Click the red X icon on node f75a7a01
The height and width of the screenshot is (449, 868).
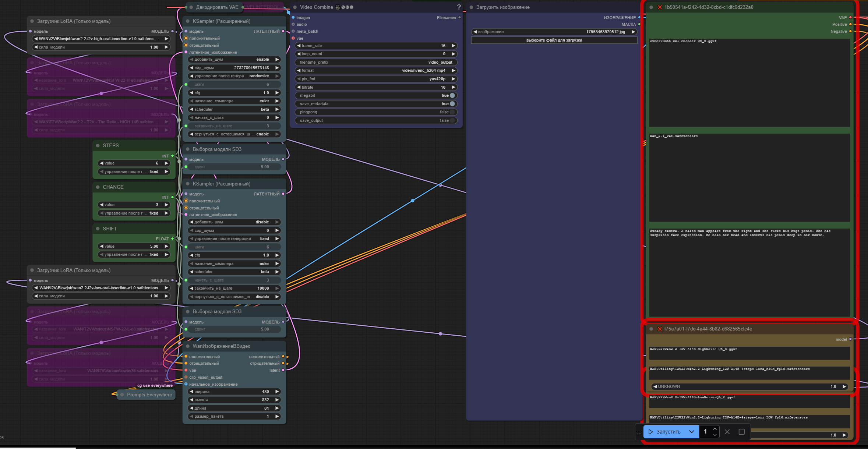tap(660, 329)
